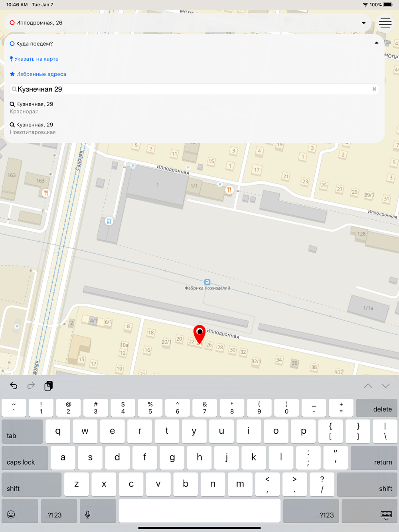The width and height of the screenshot is (399, 532).
Task: Tap the search icon in the address field
Action: (x=14, y=89)
